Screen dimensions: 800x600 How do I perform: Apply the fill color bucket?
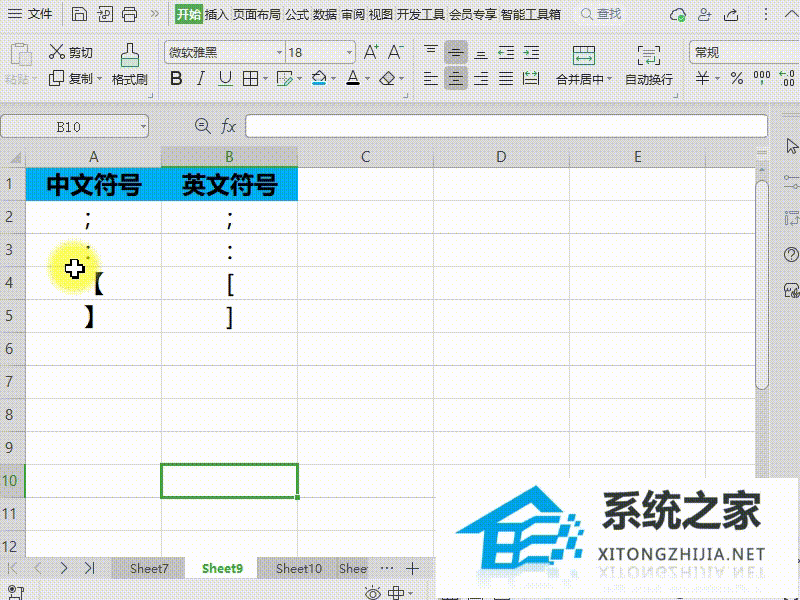[x=319, y=79]
